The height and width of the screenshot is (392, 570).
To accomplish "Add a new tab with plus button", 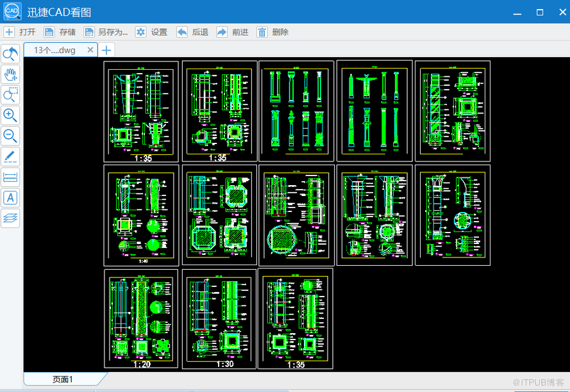I will tap(107, 50).
